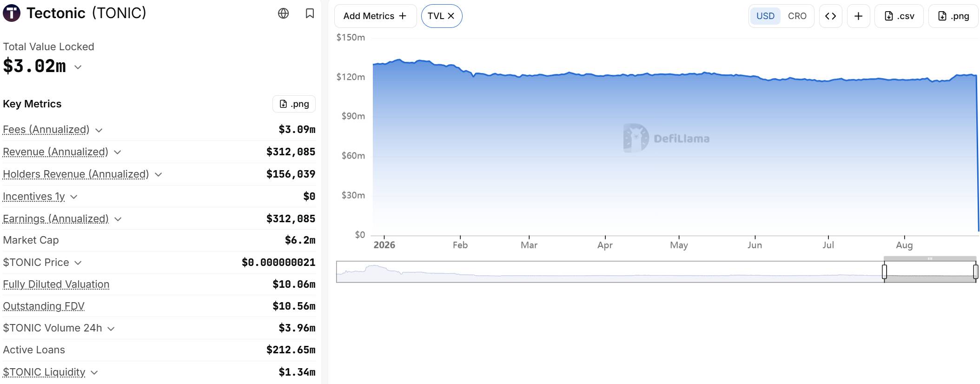
Task: Click the $TONIC Liquidity value $1.34m
Action: (297, 372)
